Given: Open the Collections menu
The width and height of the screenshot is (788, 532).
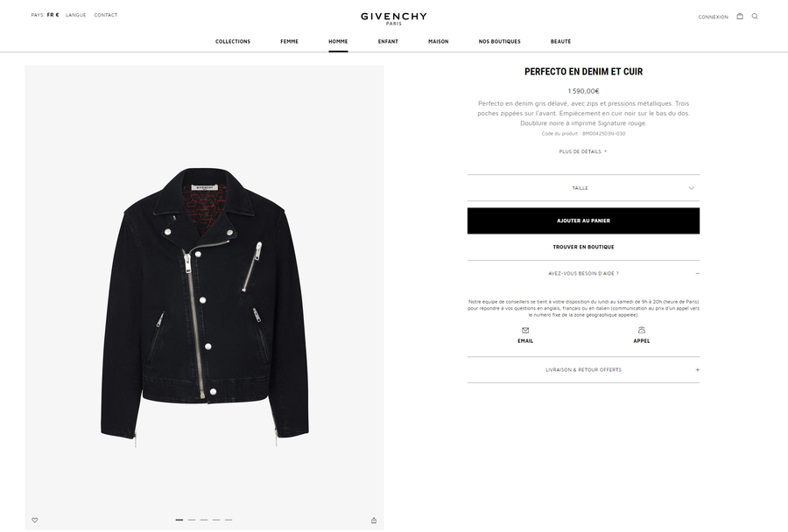Looking at the screenshot, I should [x=233, y=41].
